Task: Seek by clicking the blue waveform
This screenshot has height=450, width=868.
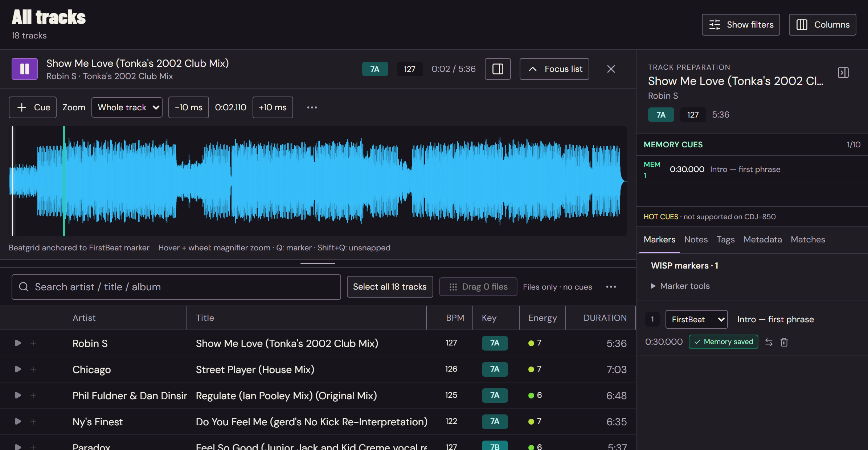Action: 318,181
